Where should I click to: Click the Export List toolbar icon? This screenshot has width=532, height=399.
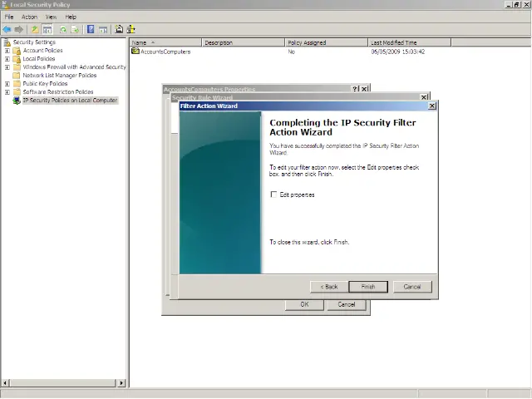click(75, 29)
